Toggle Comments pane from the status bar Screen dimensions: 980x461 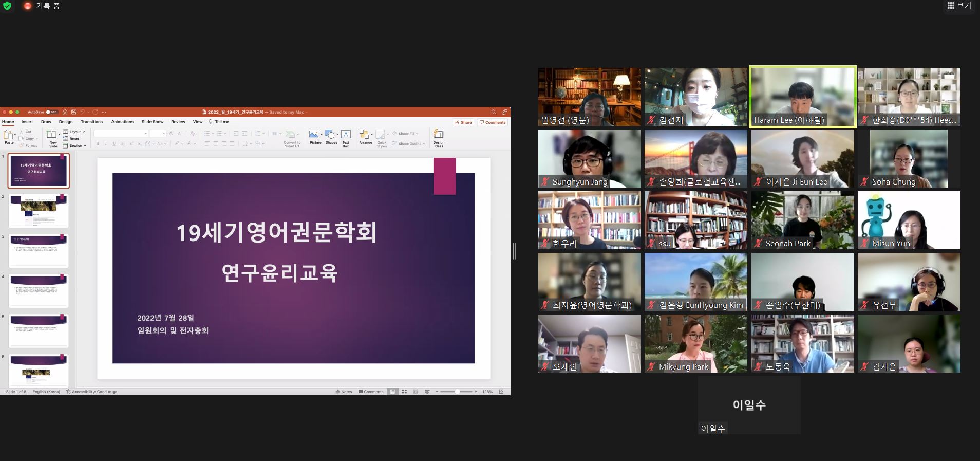pyautogui.click(x=371, y=392)
